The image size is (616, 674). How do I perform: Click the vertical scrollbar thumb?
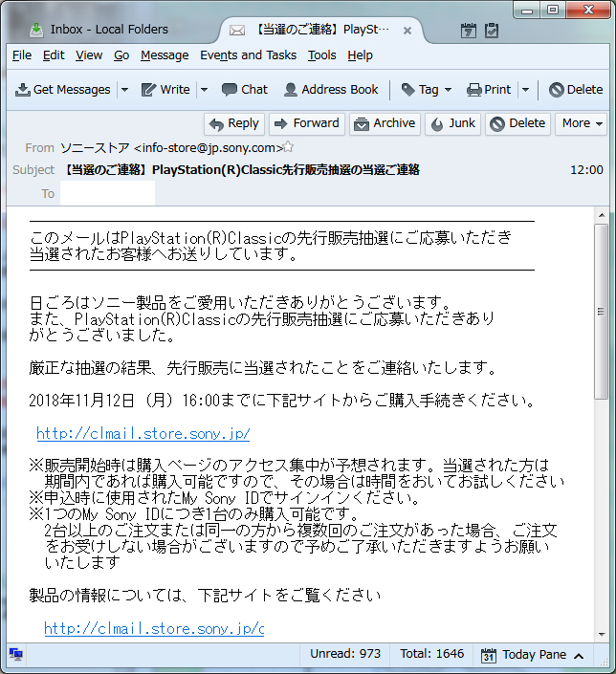pyautogui.click(x=602, y=312)
